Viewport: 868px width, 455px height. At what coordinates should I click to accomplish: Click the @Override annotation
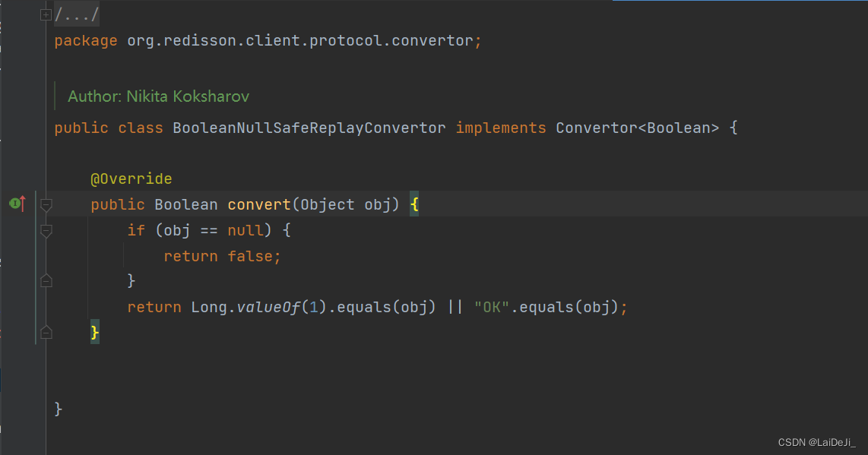click(x=131, y=179)
